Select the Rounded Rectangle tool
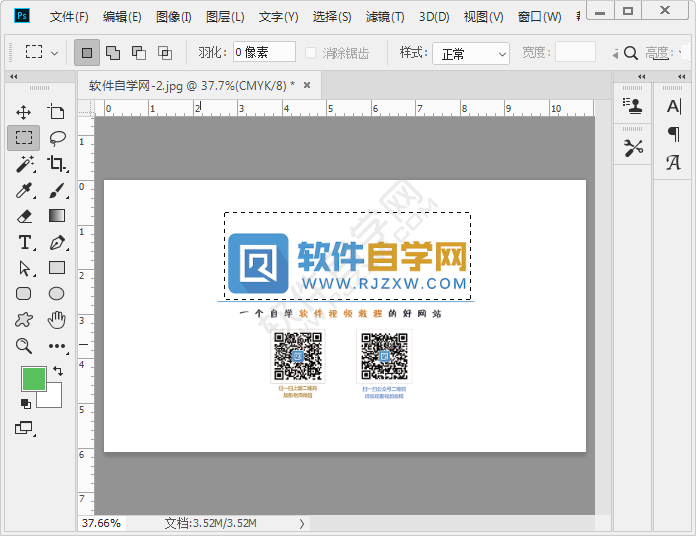Screen dimensions: 696x536 point(24,293)
